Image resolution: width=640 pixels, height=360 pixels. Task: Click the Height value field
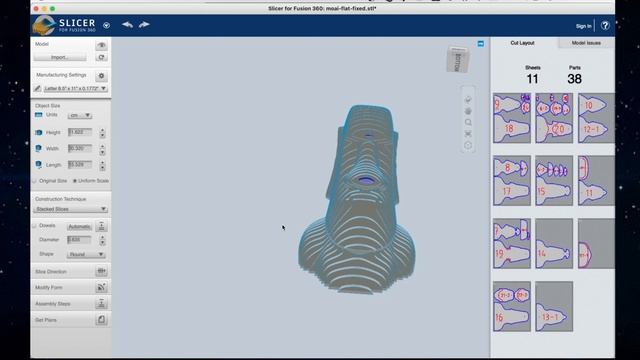80,132
